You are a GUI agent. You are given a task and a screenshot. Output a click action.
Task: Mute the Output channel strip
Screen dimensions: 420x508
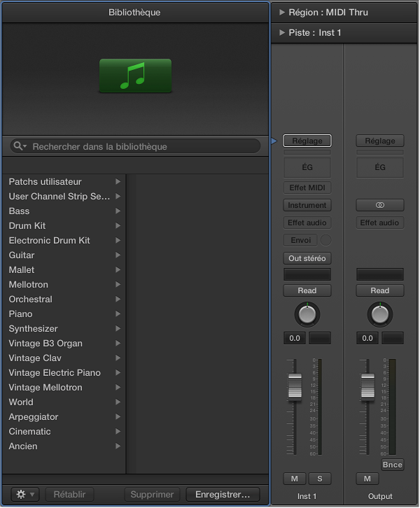pos(367,479)
